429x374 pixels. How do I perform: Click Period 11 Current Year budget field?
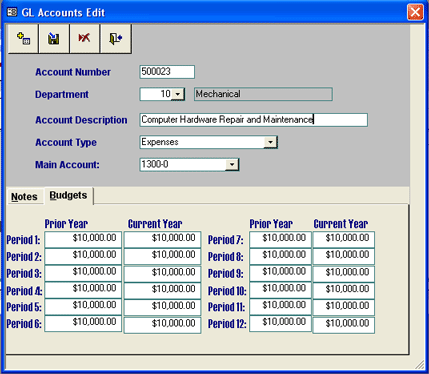click(344, 307)
